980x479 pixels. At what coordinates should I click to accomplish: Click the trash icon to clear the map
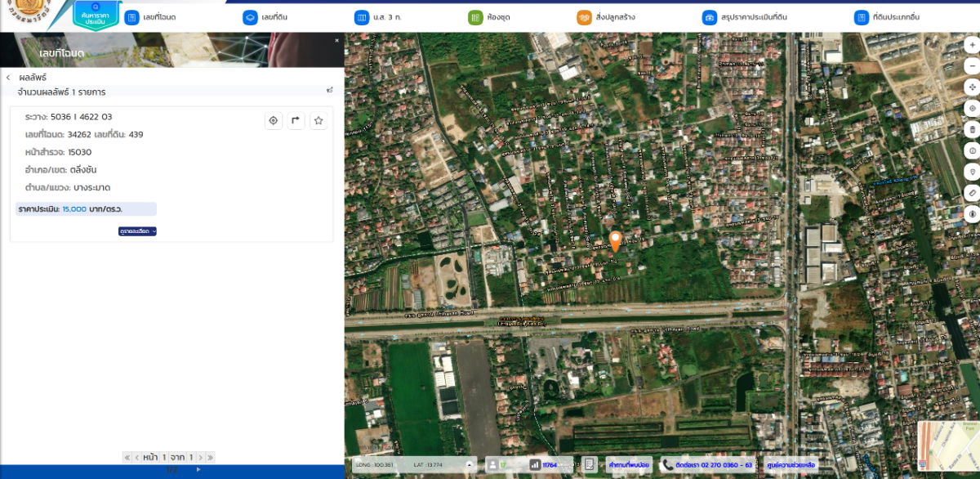(x=972, y=129)
